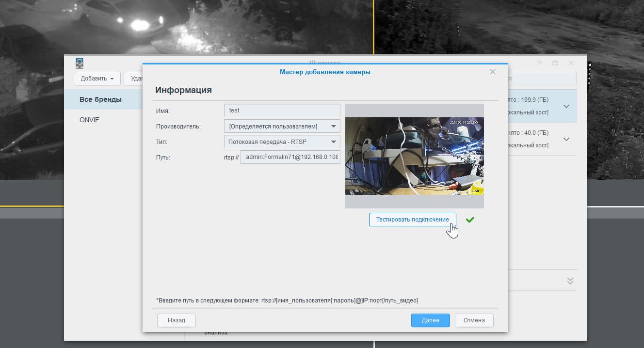Screen dimensions: 644x348
Task: Open the Тип RTSP dropdown
Action: tap(282, 142)
